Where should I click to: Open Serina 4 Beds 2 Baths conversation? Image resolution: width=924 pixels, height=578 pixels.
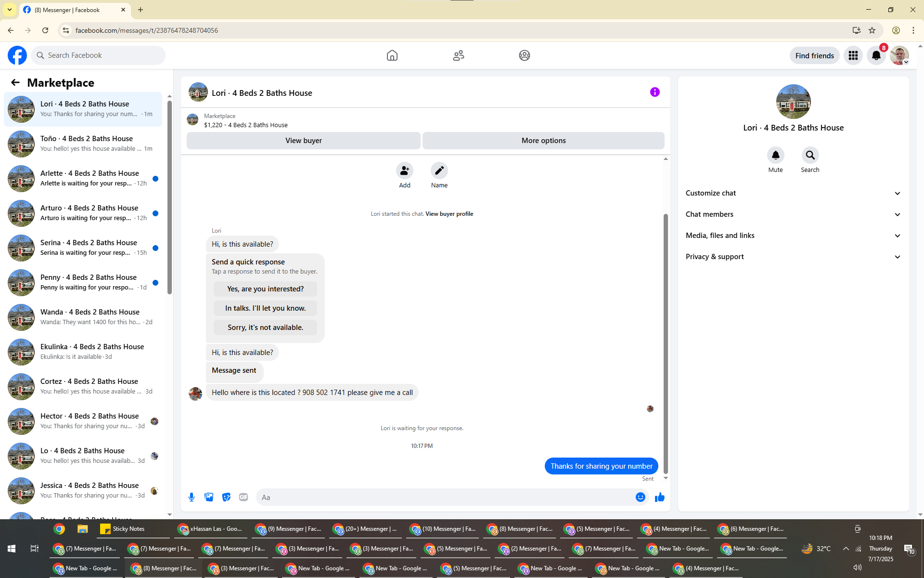(x=83, y=248)
